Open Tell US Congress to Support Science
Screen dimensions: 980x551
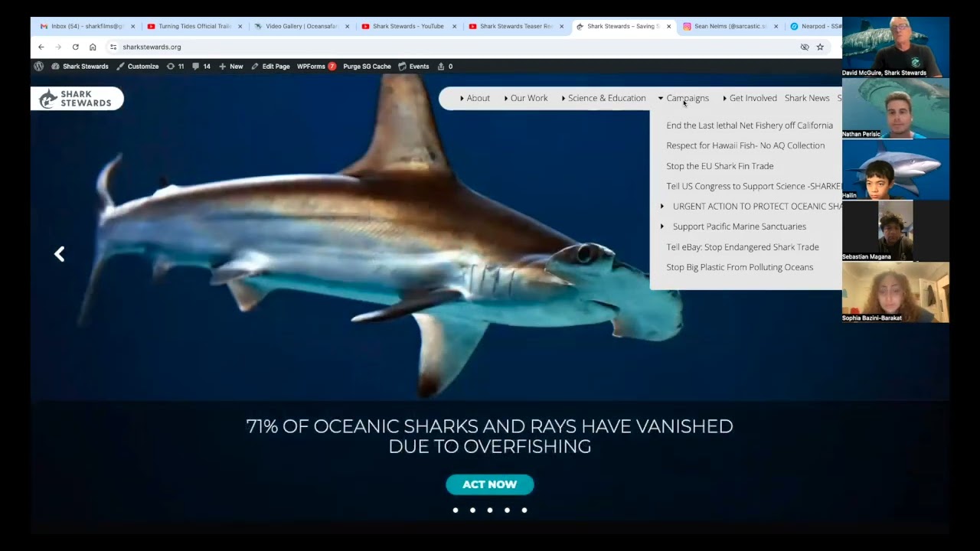coord(753,186)
